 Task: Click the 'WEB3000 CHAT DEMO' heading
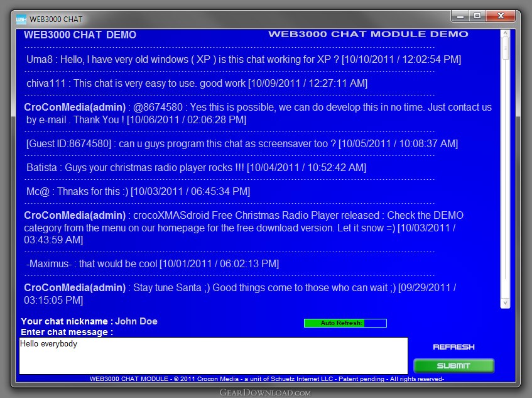[x=80, y=35]
